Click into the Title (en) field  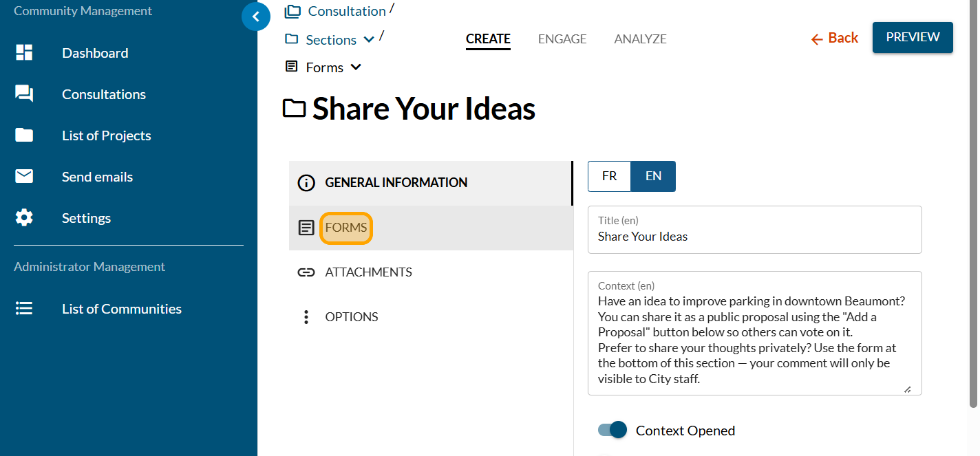pyautogui.click(x=754, y=237)
